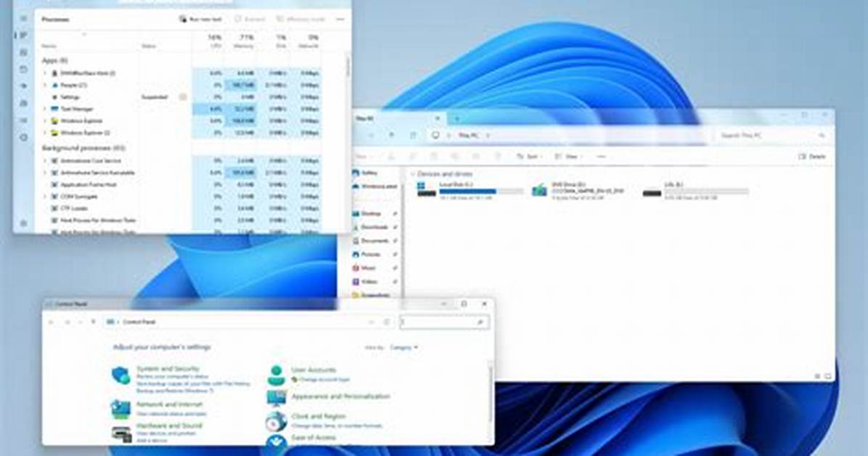Select This PC tab in File Explorer

[398, 118]
